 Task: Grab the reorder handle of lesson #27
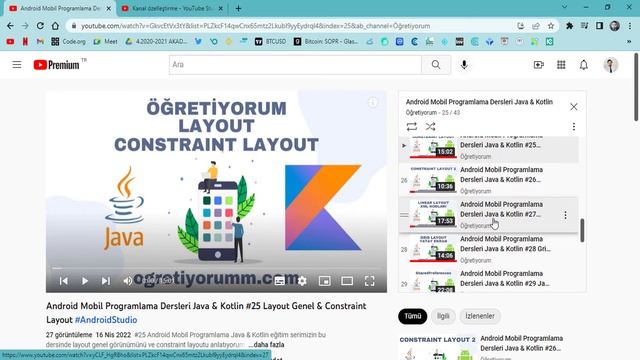click(404, 215)
